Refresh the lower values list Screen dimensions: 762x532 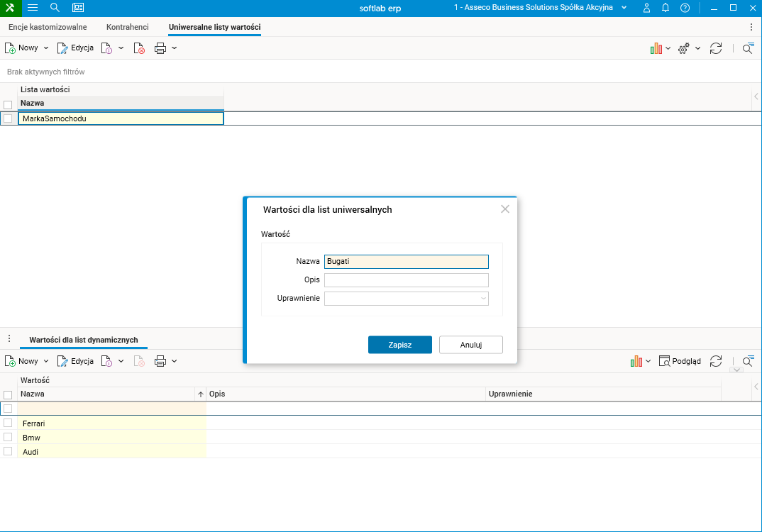tap(716, 362)
